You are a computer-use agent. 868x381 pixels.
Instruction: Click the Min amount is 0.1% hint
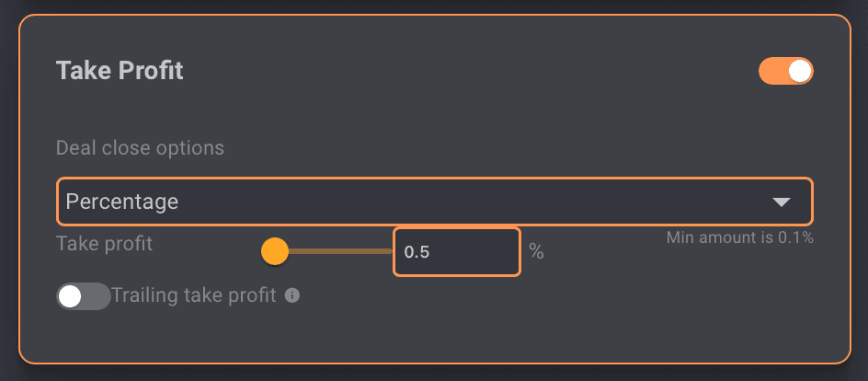point(739,237)
